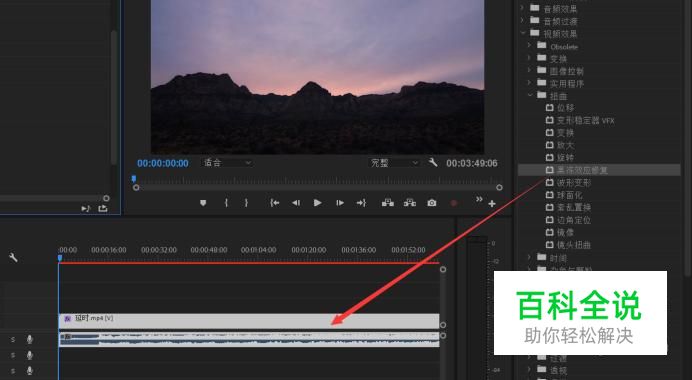Expand the 时间 folder
Screen dimensions: 692x380
[529, 257]
